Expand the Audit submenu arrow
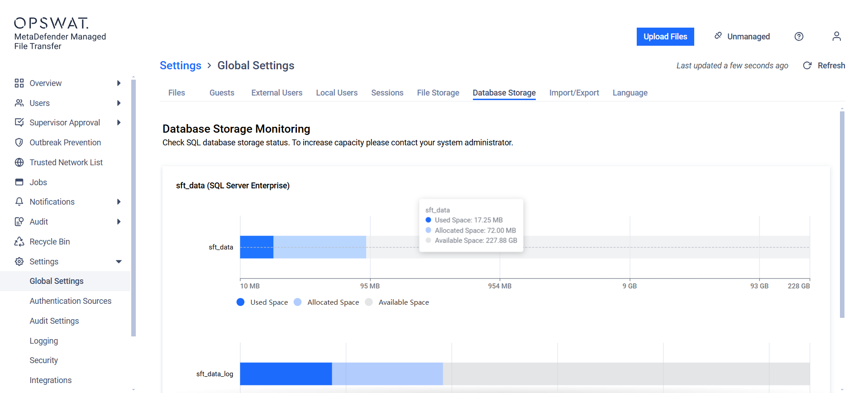Image resolution: width=868 pixels, height=393 pixels. click(x=119, y=222)
